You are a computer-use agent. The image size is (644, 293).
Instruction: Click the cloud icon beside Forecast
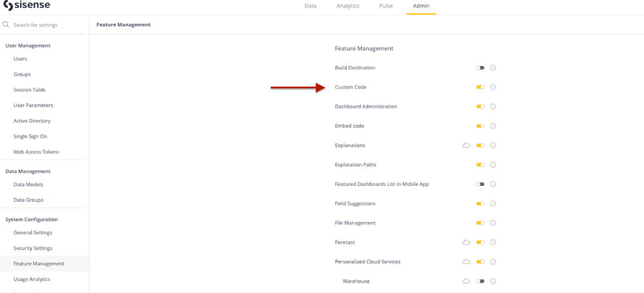click(466, 242)
